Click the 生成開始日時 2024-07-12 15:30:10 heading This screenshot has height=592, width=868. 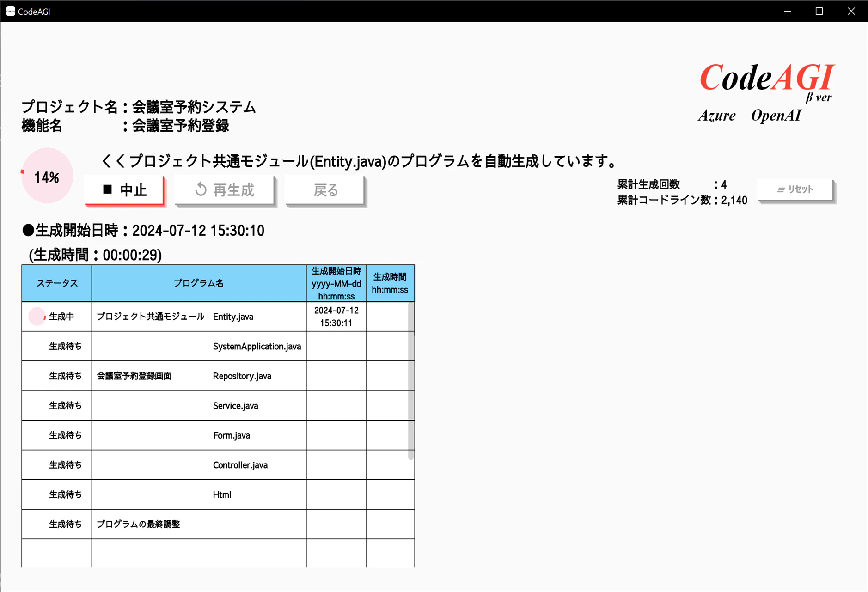[x=143, y=231]
